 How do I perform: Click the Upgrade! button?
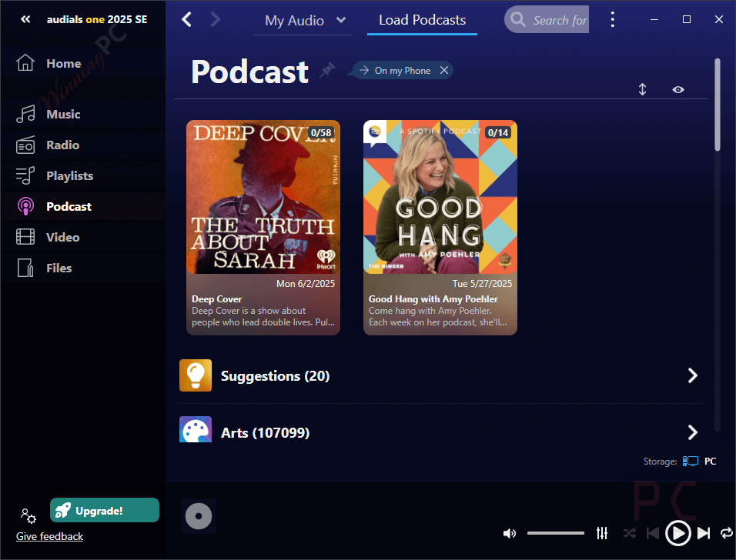(x=104, y=510)
